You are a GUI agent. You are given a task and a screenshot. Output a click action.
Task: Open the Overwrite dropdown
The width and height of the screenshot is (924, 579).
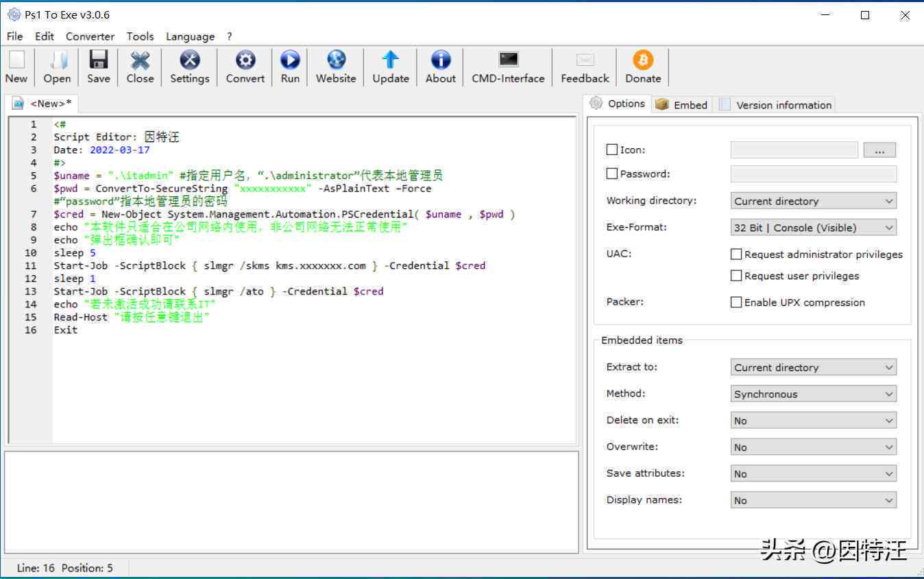pyautogui.click(x=814, y=447)
